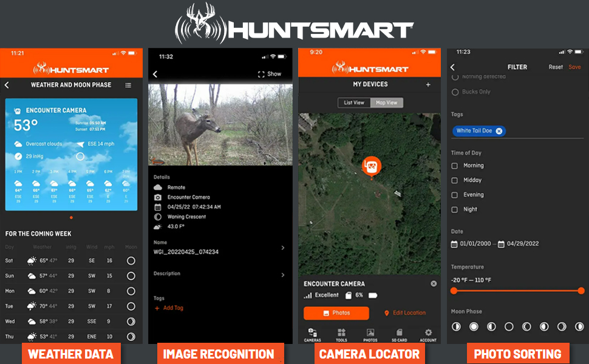The height and width of the screenshot is (364, 589).
Task: Tap Save on the Filter screen
Action: click(x=574, y=67)
